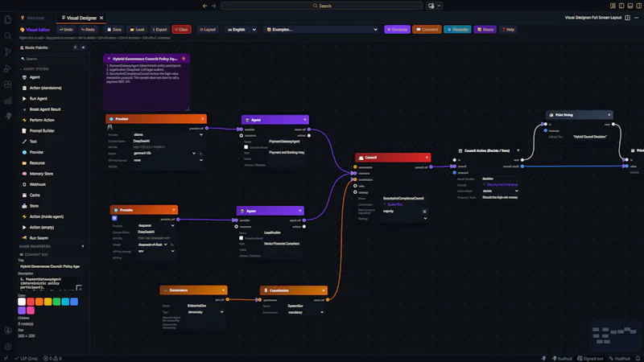Viewport: 644px width, 362px height.
Task: Open Source Control in activity bar
Action: tap(8, 51)
